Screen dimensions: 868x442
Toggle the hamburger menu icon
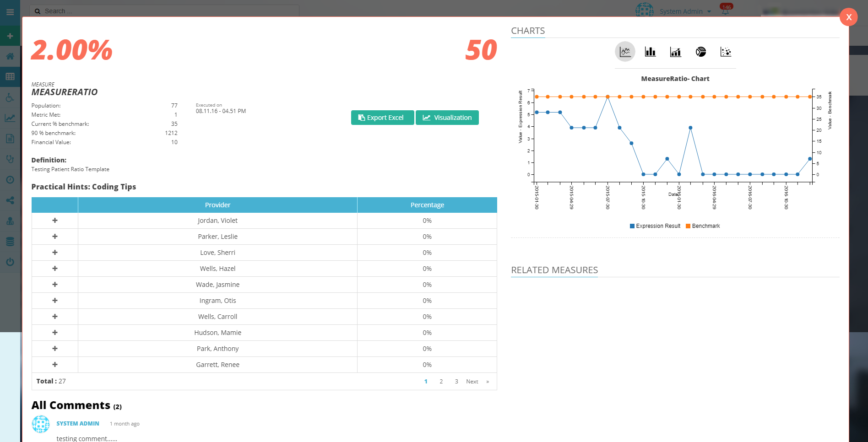[10, 12]
